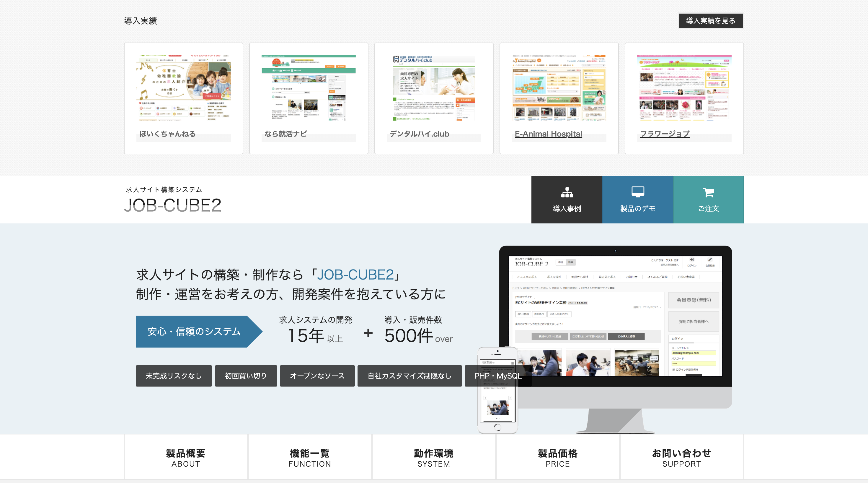Open the 導入実績を見る button

[710, 21]
